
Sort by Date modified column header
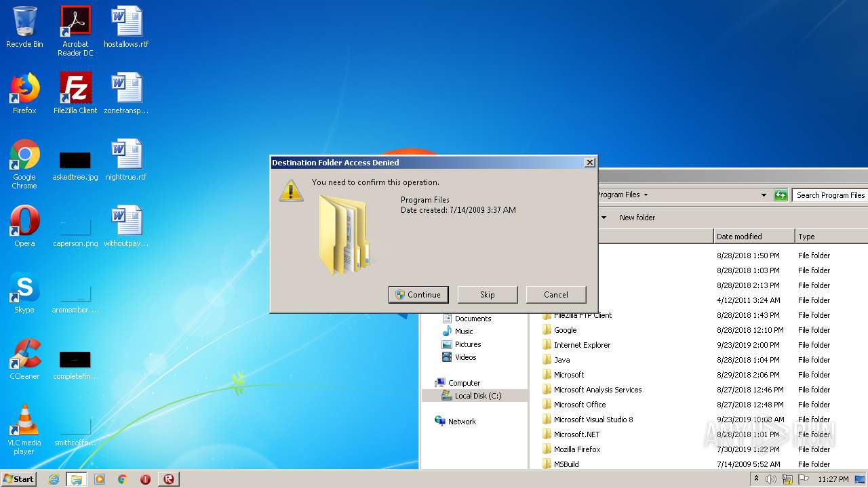(754, 237)
